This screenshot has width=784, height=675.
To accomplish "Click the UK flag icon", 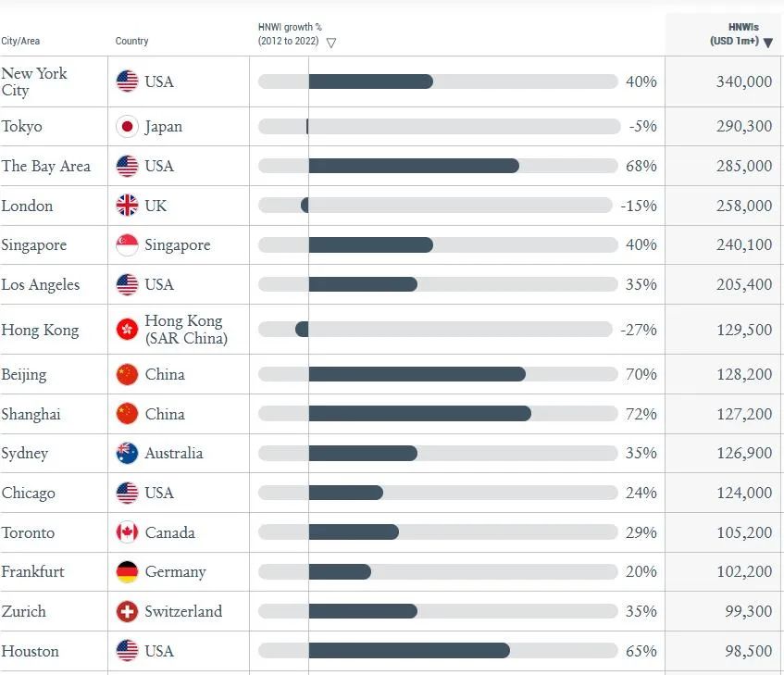I will tap(127, 205).
